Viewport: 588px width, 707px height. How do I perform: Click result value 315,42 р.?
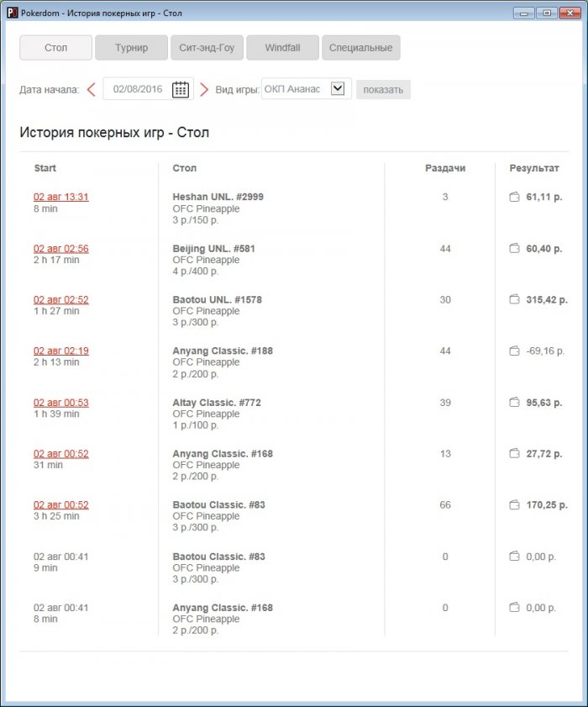[547, 300]
